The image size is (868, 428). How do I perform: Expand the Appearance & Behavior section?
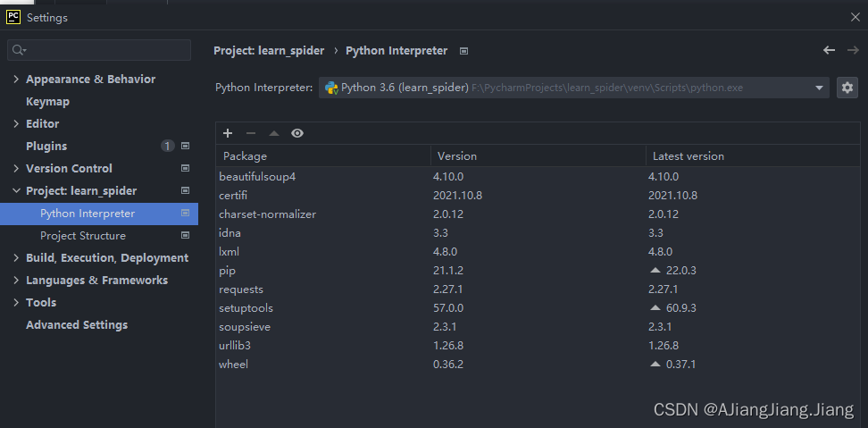[x=16, y=80]
